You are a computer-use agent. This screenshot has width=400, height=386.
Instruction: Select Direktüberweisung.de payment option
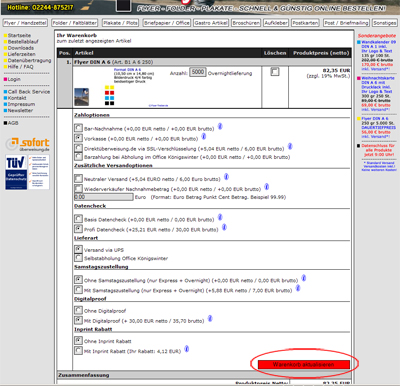[x=78, y=148]
